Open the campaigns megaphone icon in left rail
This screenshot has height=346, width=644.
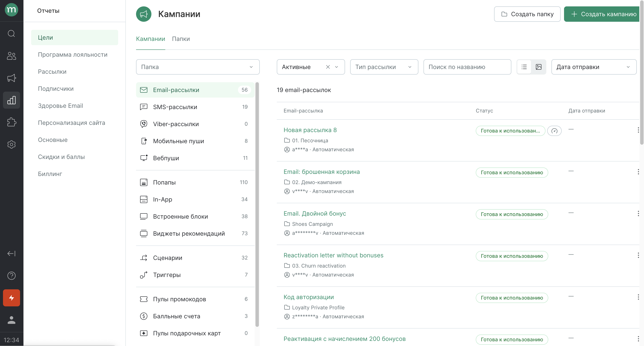(x=12, y=78)
